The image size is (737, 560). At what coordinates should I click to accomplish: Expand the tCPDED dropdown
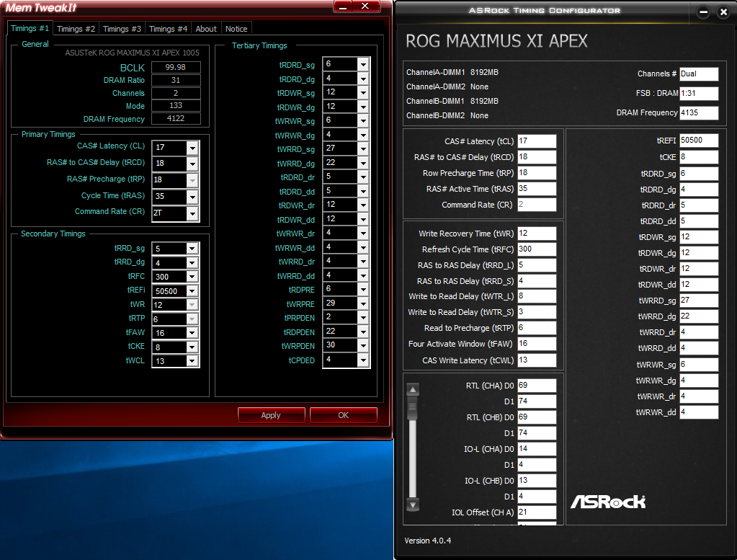point(363,360)
